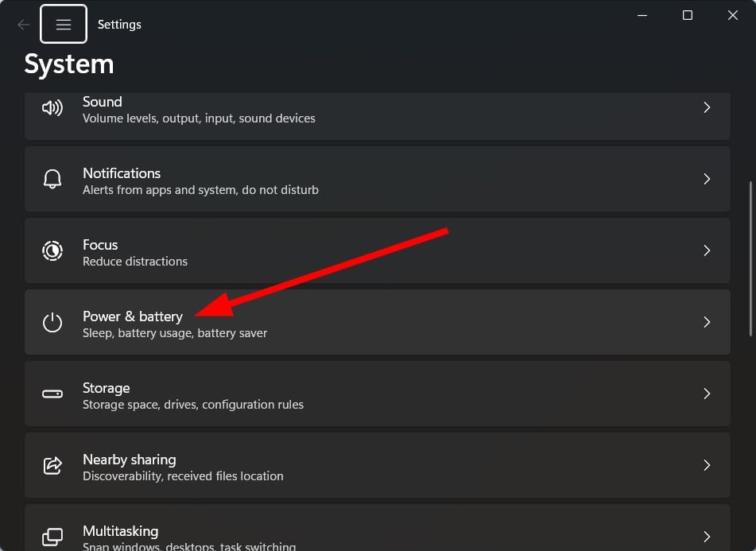Image resolution: width=756 pixels, height=551 pixels.
Task: Expand the Sound row chevron
Action: pyautogui.click(x=707, y=107)
